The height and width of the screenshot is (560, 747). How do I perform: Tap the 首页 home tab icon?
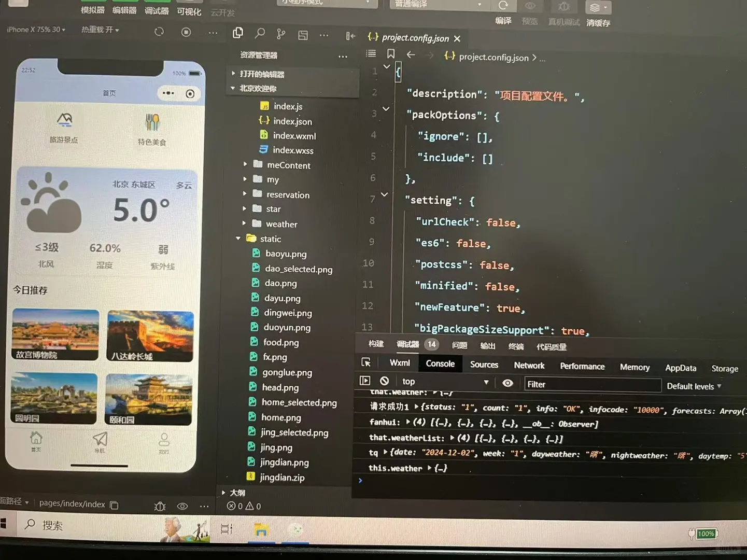pos(36,437)
